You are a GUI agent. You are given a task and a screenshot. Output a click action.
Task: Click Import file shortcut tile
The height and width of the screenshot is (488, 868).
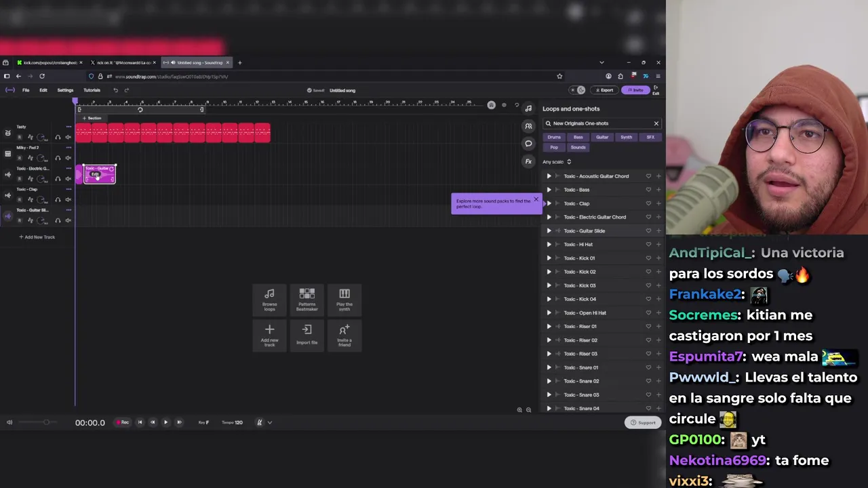pyautogui.click(x=307, y=335)
